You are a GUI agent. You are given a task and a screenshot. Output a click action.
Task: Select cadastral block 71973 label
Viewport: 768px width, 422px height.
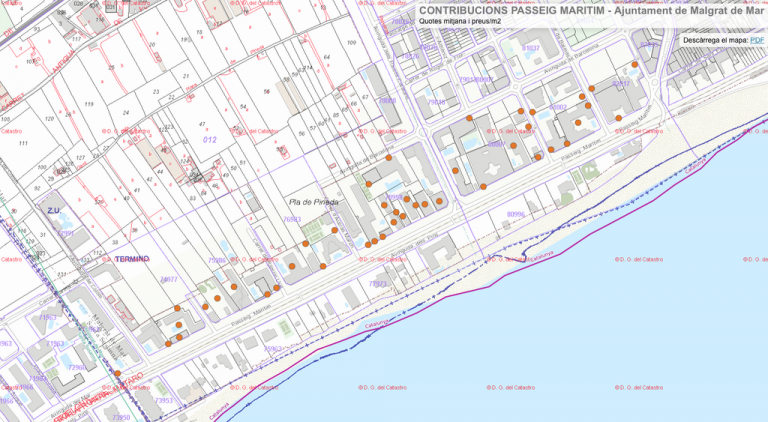[377, 284]
